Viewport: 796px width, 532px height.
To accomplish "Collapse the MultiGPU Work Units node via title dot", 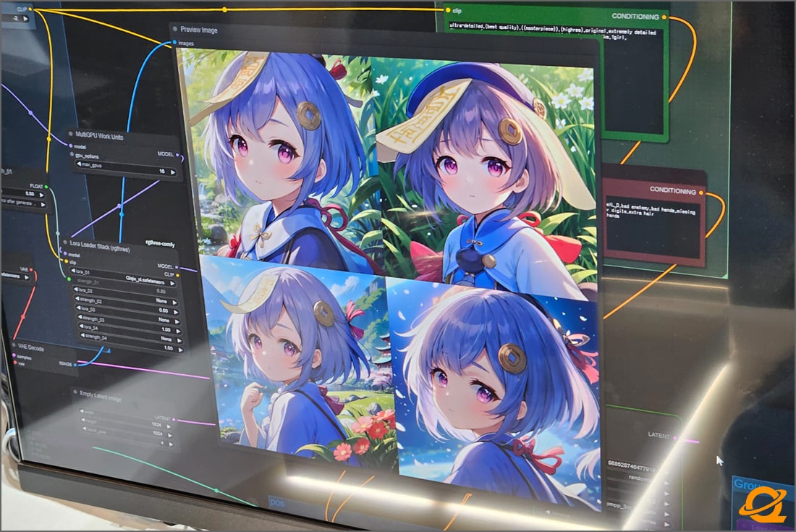I will 71,133.
